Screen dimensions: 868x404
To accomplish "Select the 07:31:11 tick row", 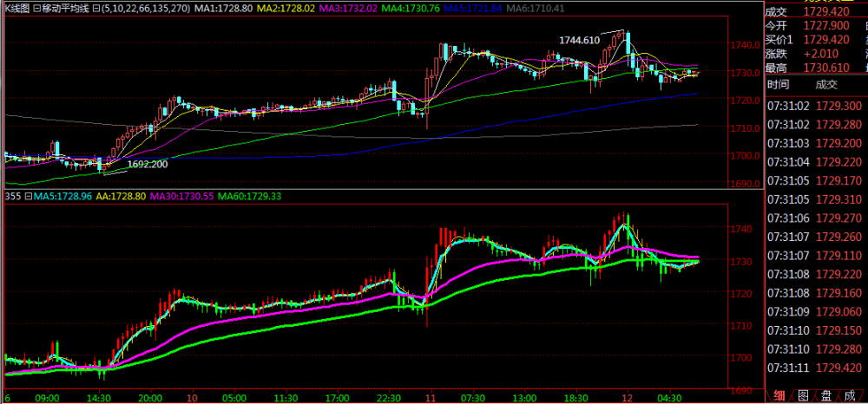I will point(816,368).
